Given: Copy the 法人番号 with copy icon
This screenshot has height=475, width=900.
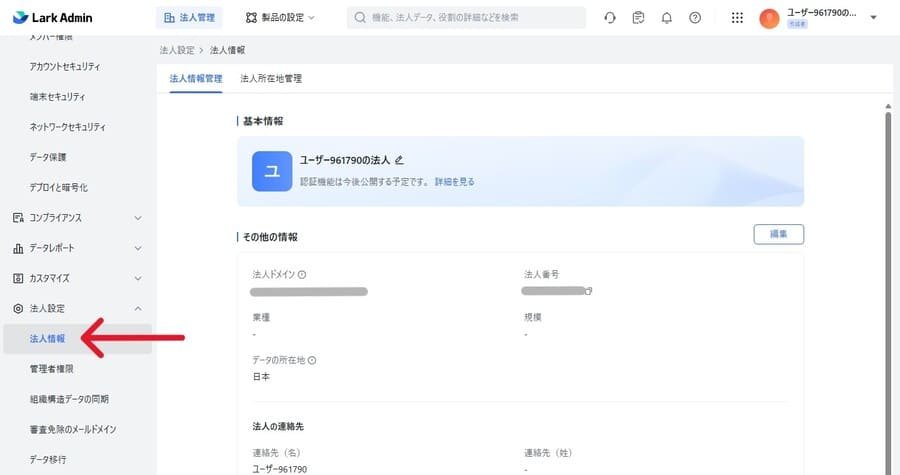Looking at the screenshot, I should tap(588, 291).
